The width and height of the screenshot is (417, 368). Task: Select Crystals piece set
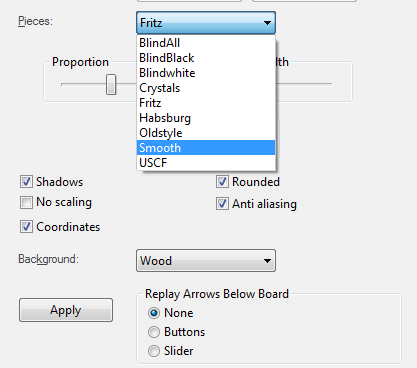206,88
